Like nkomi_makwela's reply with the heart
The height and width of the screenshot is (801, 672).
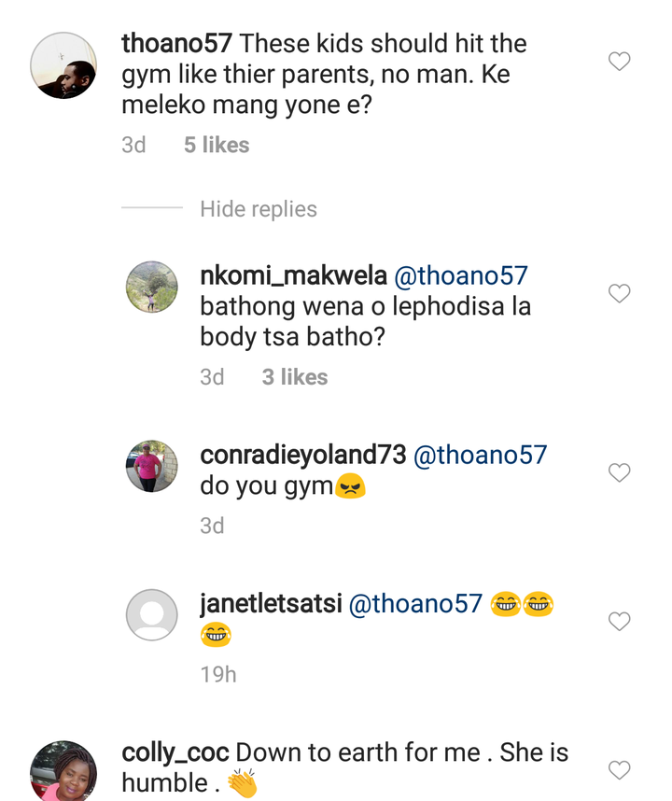pyautogui.click(x=620, y=294)
